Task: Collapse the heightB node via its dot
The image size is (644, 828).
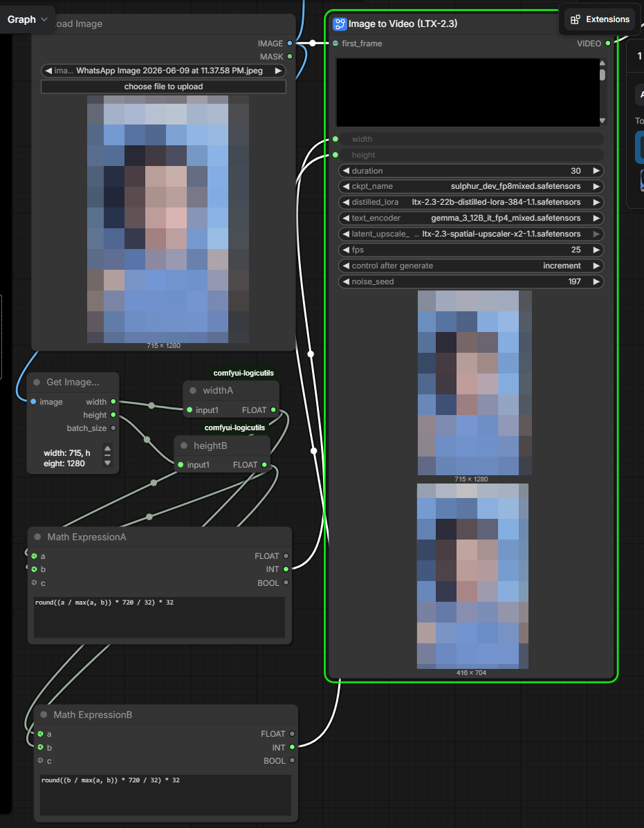Action: [184, 445]
